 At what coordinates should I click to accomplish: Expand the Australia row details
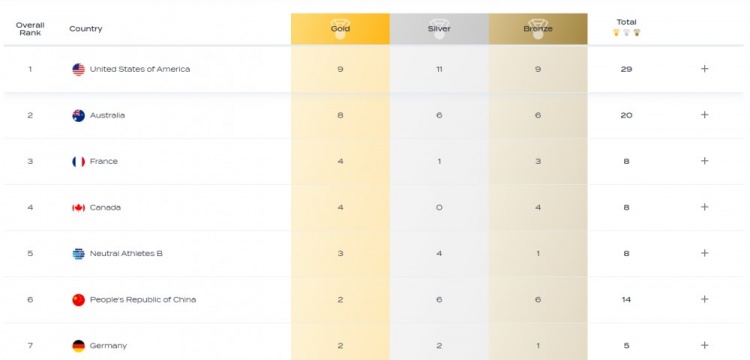pyautogui.click(x=704, y=115)
